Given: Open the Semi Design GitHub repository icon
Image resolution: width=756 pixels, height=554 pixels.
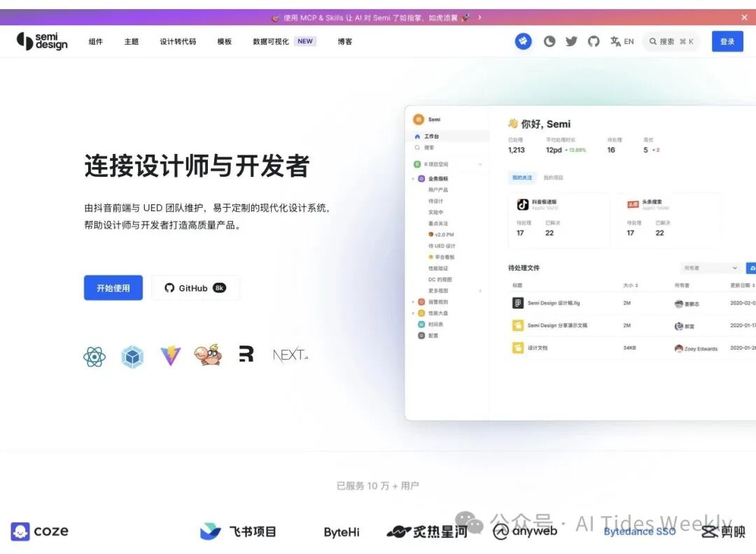Looking at the screenshot, I should click(594, 41).
